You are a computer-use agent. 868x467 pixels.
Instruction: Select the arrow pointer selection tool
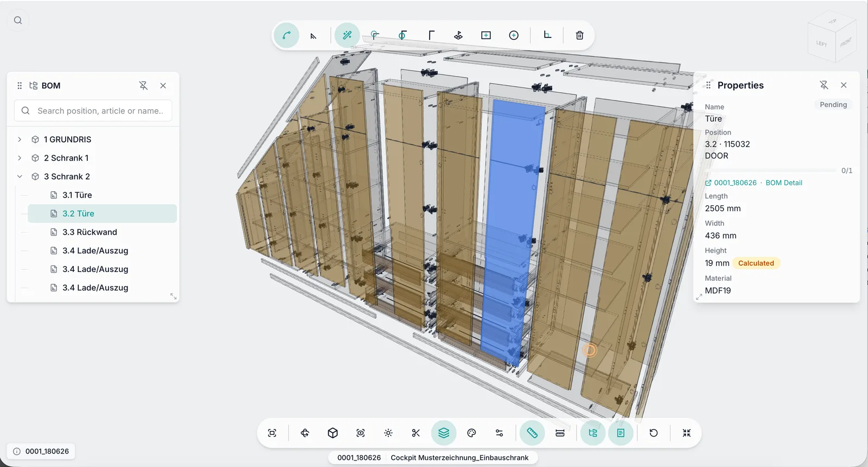(x=313, y=36)
